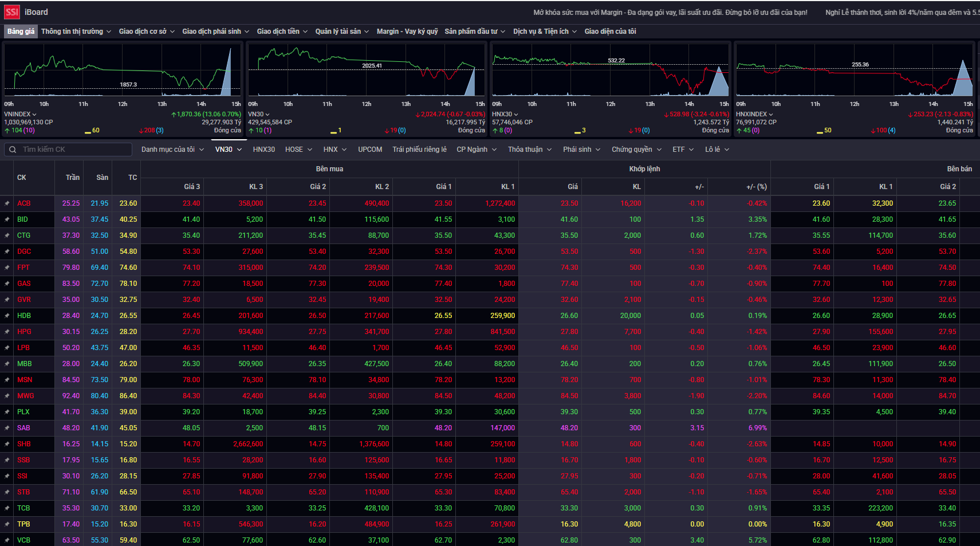Click the pin icon beside SAB
This screenshot has width=980, height=546.
[x=7, y=428]
